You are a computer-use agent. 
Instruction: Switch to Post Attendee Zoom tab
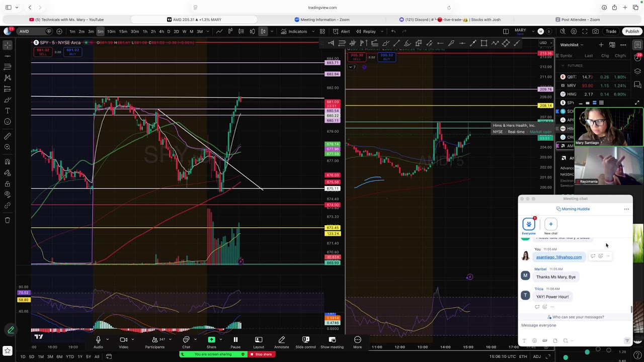578,20
